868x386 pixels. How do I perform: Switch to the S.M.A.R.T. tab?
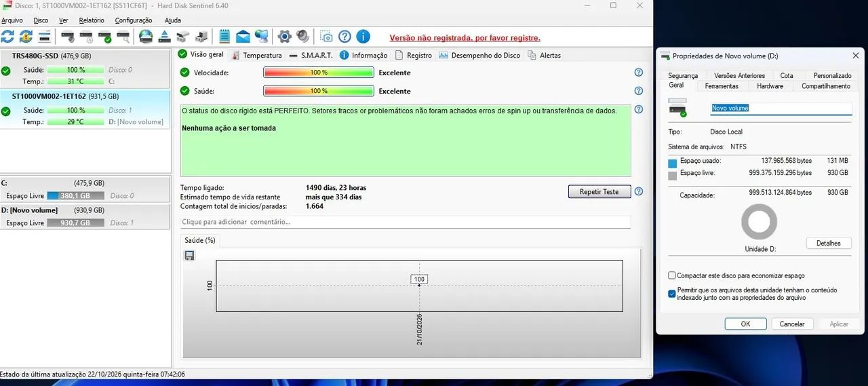(x=311, y=55)
